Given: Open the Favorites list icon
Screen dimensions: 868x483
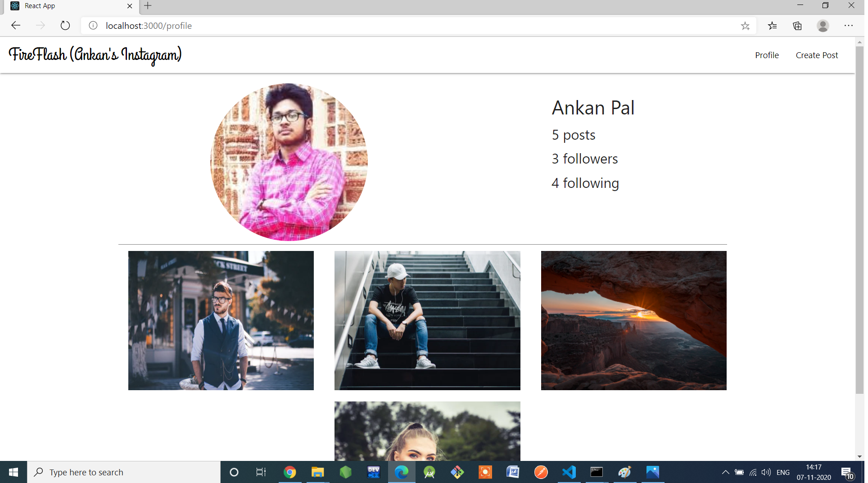Looking at the screenshot, I should pyautogui.click(x=773, y=26).
